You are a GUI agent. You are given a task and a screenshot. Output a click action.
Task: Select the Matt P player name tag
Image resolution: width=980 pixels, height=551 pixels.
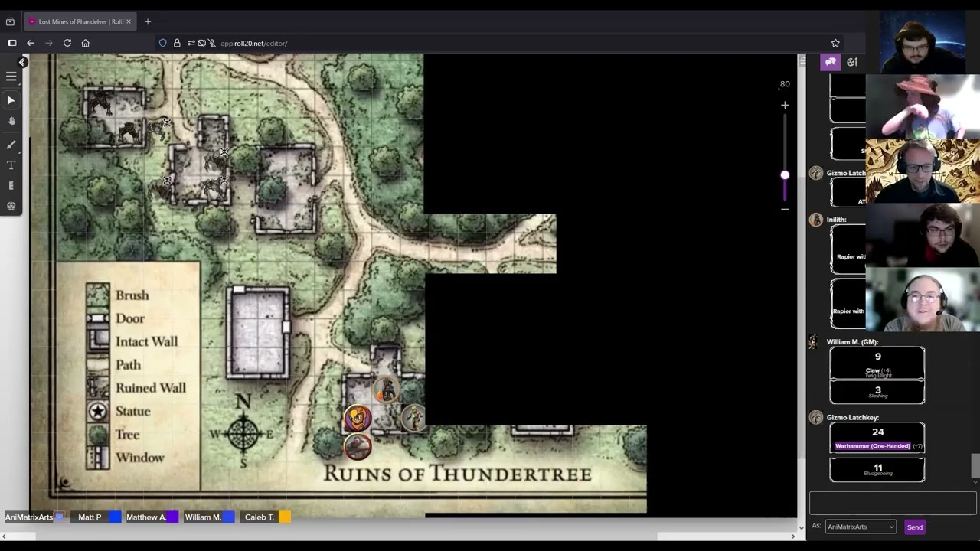[x=90, y=517]
